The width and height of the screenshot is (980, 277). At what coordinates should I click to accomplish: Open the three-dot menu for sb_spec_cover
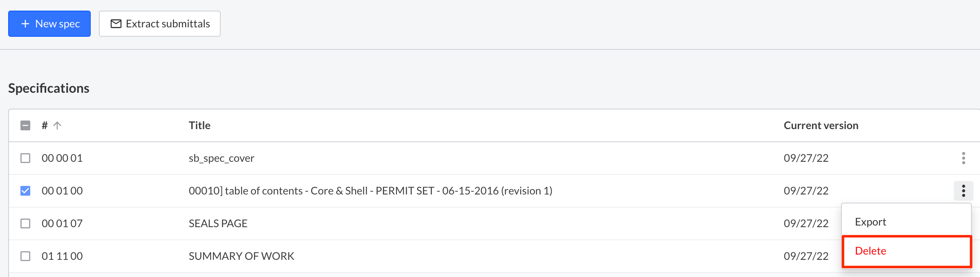[x=963, y=158]
